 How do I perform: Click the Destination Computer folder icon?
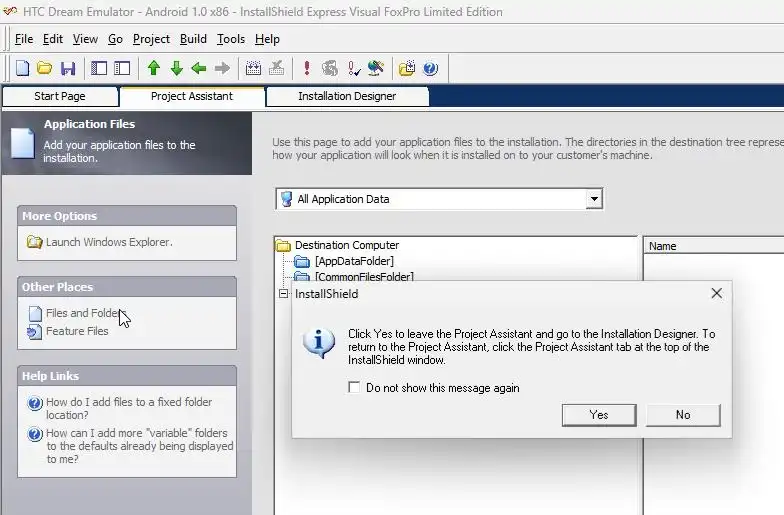click(284, 245)
